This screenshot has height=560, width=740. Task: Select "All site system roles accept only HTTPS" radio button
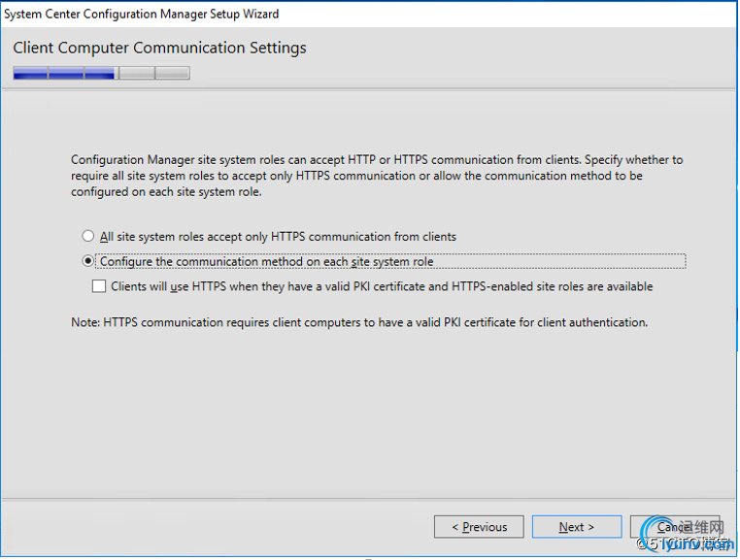pos(87,236)
